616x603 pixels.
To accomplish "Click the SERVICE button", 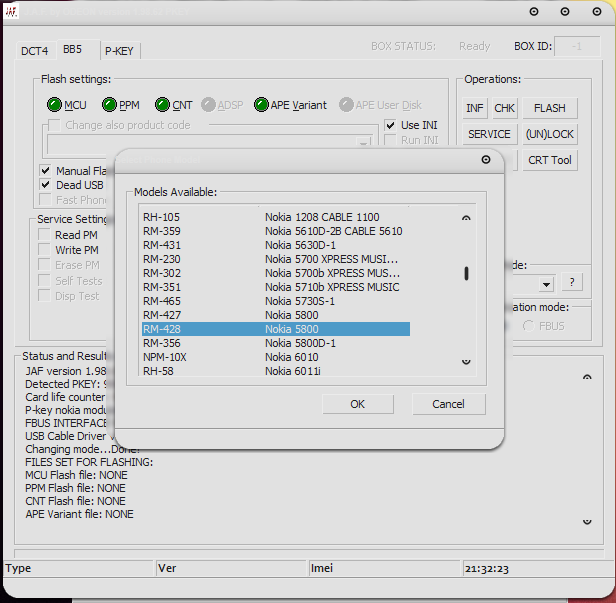I will (490, 134).
